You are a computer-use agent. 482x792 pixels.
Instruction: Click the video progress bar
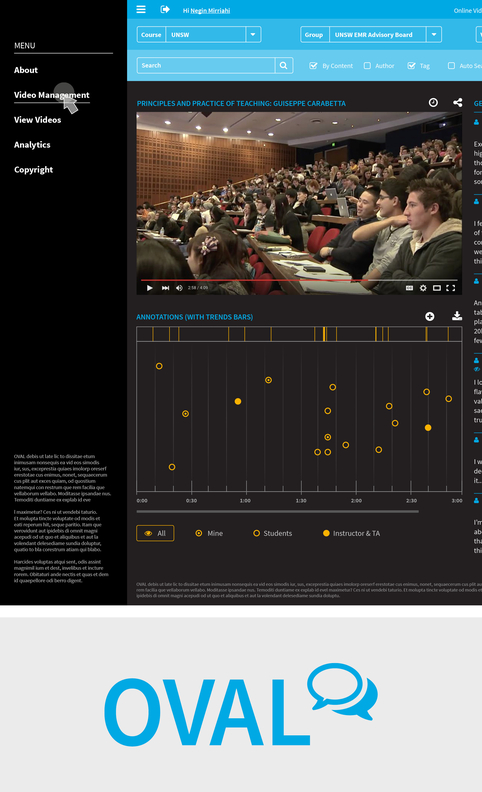299,279
